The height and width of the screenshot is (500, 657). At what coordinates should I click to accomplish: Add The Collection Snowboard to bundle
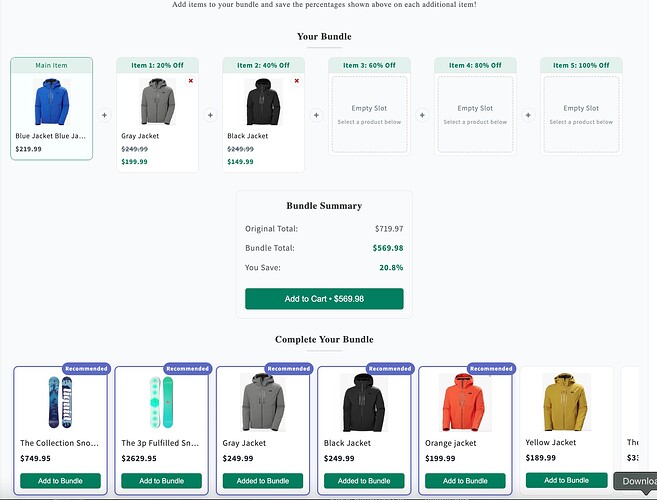60,481
